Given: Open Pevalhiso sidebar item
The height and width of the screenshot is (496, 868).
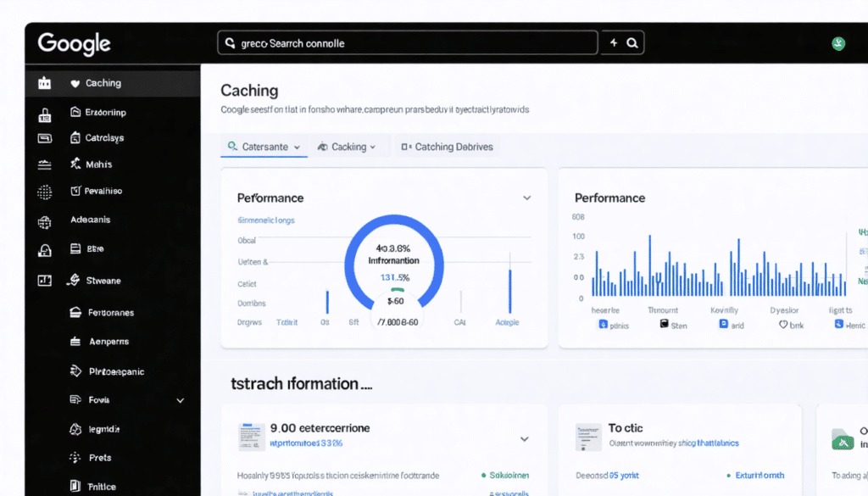Looking at the screenshot, I should (x=103, y=191).
